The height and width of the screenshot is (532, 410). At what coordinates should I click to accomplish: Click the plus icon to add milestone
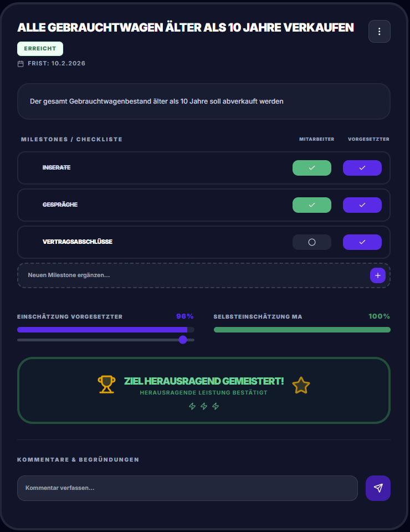coord(377,275)
